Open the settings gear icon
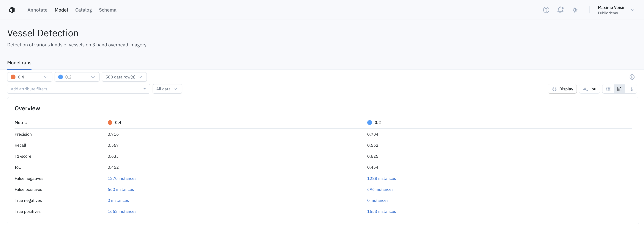The width and height of the screenshot is (644, 230). pos(632,77)
